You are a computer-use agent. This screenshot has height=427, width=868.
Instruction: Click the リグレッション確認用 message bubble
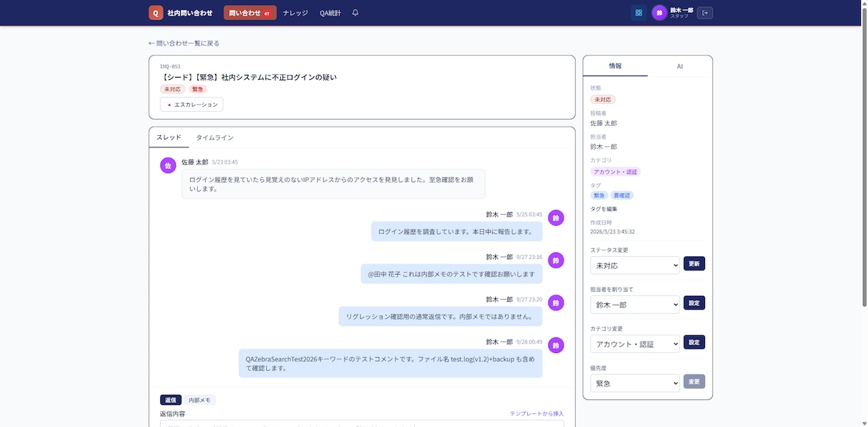coord(440,316)
